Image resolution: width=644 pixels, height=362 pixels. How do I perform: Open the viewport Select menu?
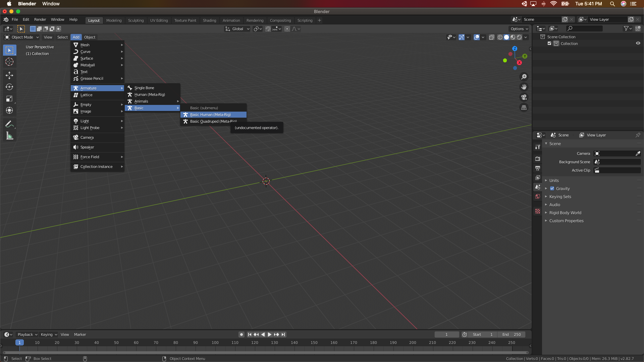[62, 37]
